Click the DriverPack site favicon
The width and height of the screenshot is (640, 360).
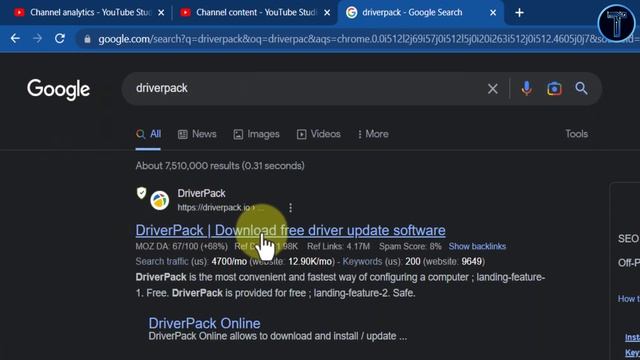(x=160, y=200)
